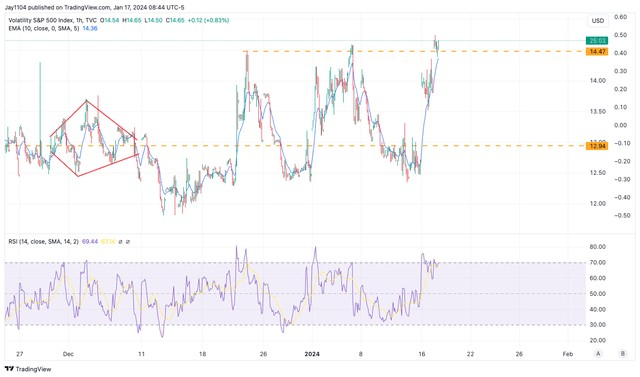
Task: Click the 12.00 price axis label
Action: (597, 204)
